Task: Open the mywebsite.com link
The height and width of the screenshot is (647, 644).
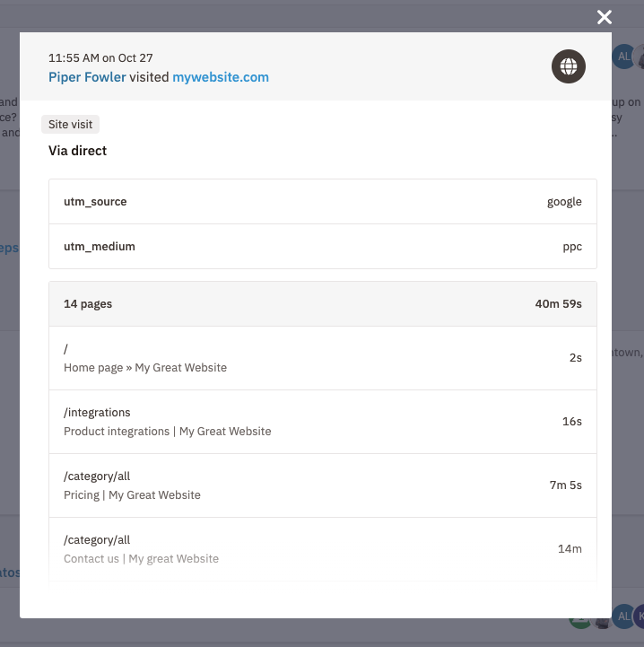Action: coord(221,77)
